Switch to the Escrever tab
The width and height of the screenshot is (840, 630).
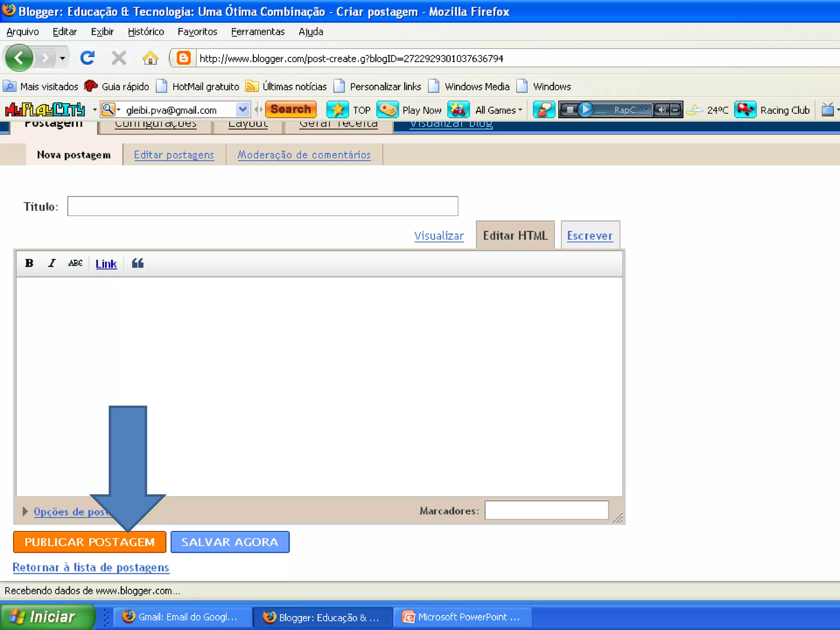[x=589, y=235]
